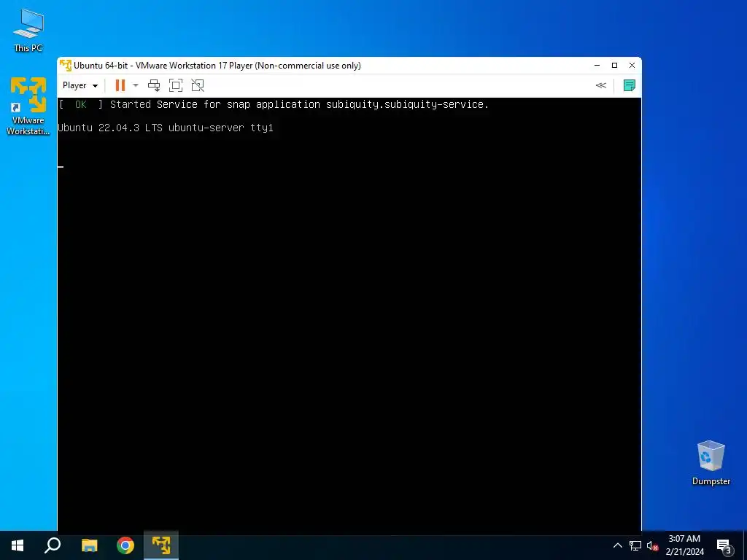This screenshot has width=747, height=560.
Task: Open the Player menu dropdown
Action: pyautogui.click(x=80, y=85)
